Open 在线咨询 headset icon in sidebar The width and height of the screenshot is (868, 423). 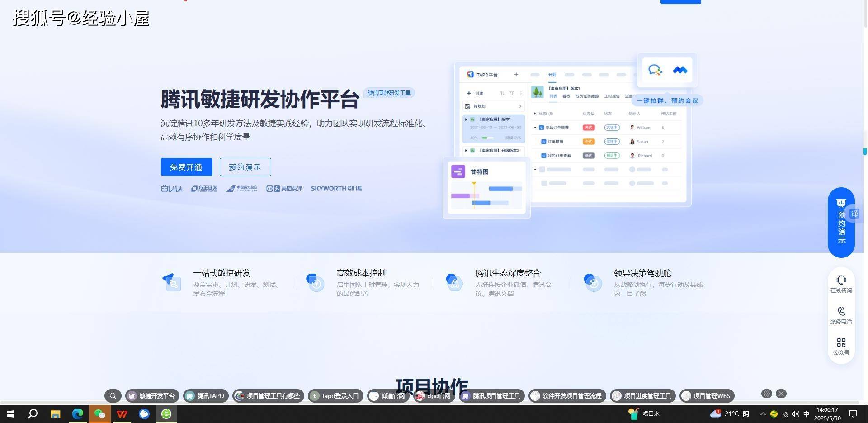(x=841, y=280)
